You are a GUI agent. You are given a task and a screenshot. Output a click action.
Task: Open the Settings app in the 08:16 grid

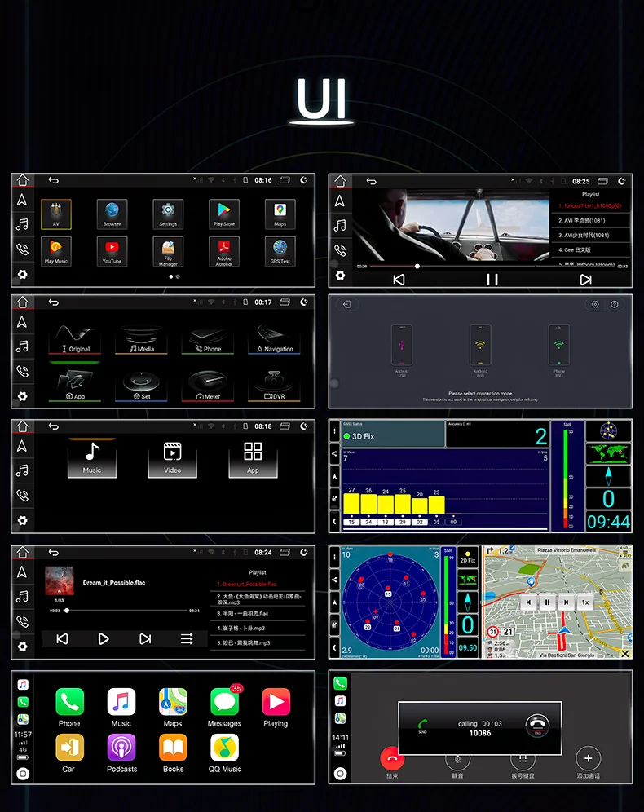click(168, 214)
